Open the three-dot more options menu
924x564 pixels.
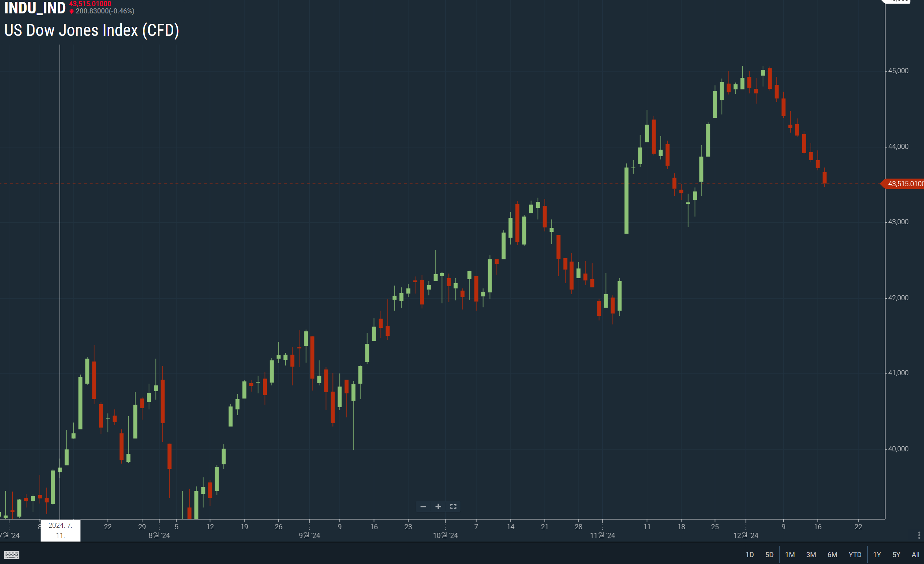pos(919,535)
